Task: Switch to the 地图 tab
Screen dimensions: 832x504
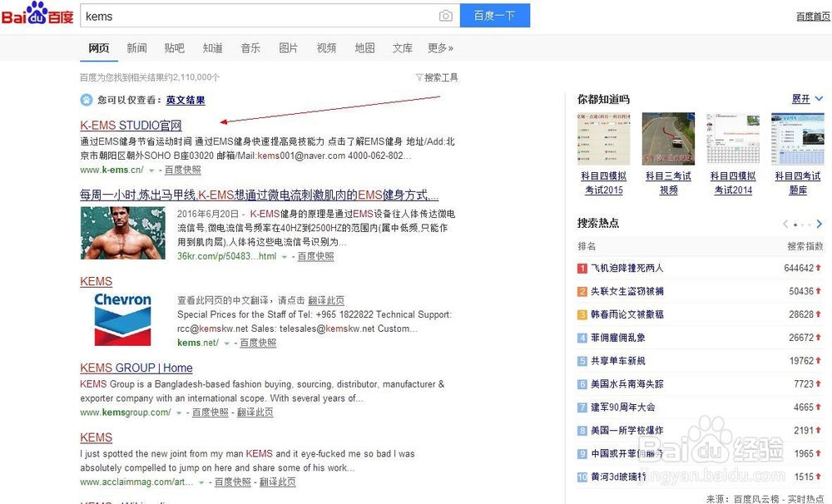Action: tap(364, 47)
